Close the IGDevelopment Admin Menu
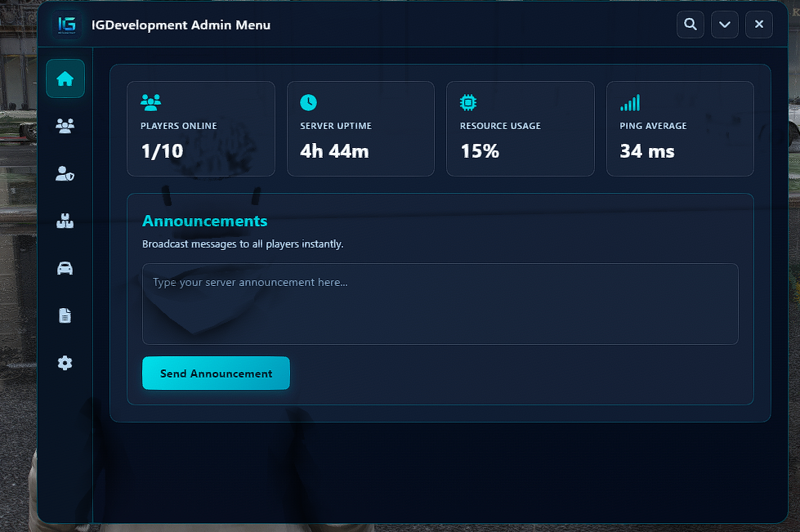The image size is (800, 532). pos(759,25)
